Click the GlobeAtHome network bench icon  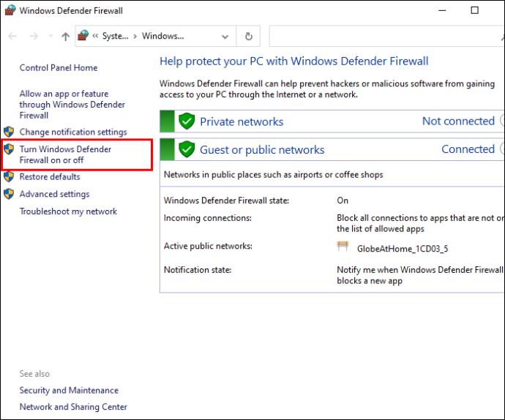pos(343,247)
